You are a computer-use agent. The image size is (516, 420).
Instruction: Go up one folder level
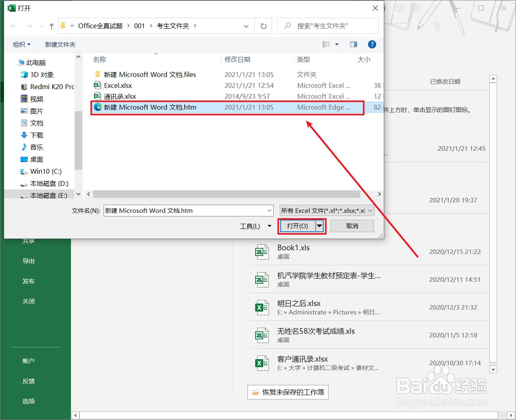click(52, 26)
